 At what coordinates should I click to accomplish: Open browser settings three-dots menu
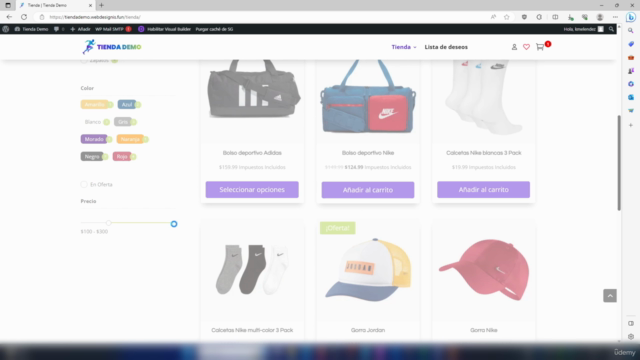click(615, 17)
